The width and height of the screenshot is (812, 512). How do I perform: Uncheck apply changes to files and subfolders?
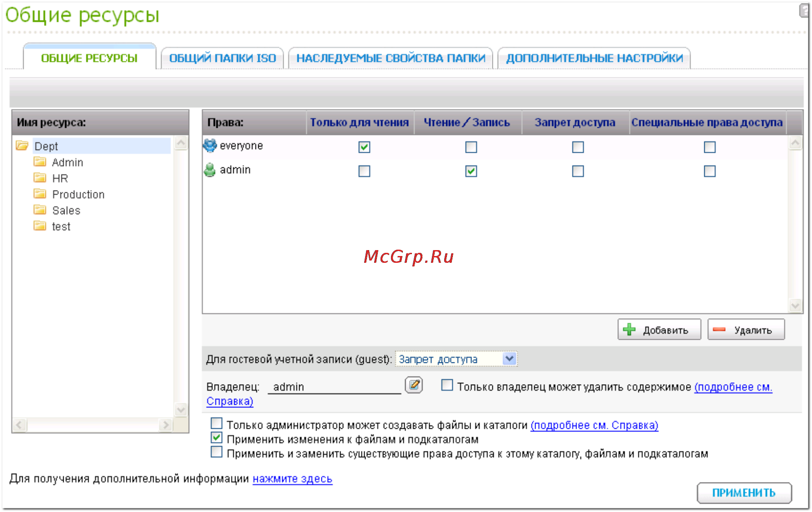pos(216,438)
